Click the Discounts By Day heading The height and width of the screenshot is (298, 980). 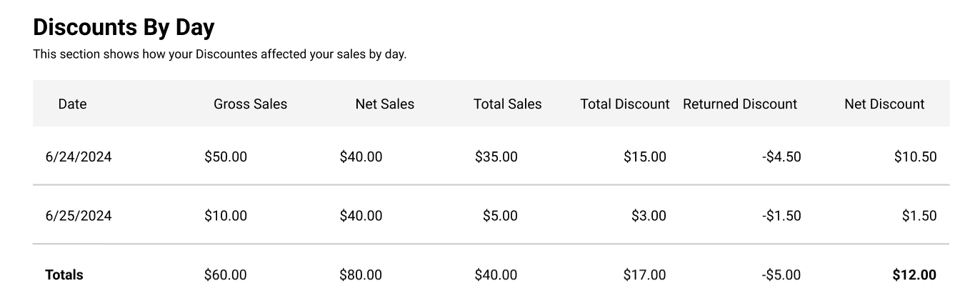124,28
